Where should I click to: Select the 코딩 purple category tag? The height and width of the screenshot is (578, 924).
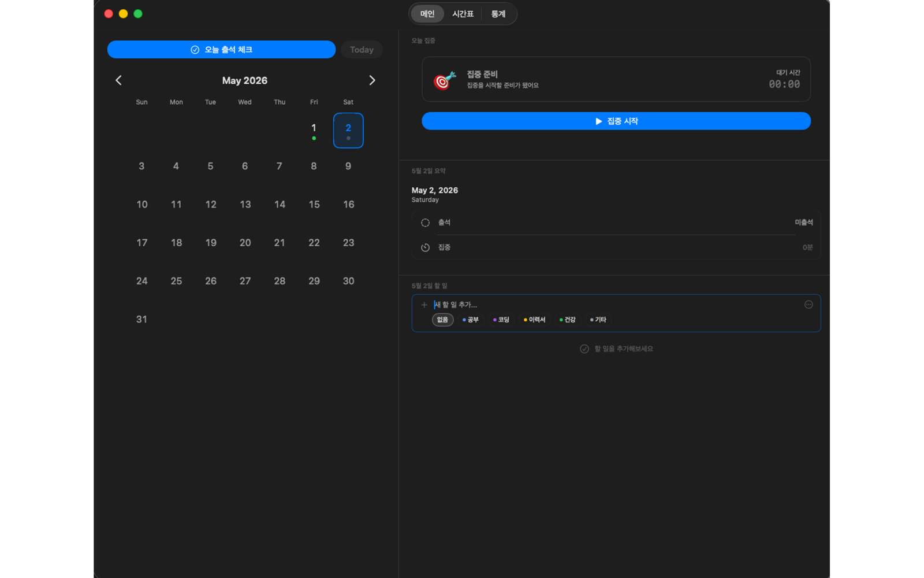tap(501, 320)
